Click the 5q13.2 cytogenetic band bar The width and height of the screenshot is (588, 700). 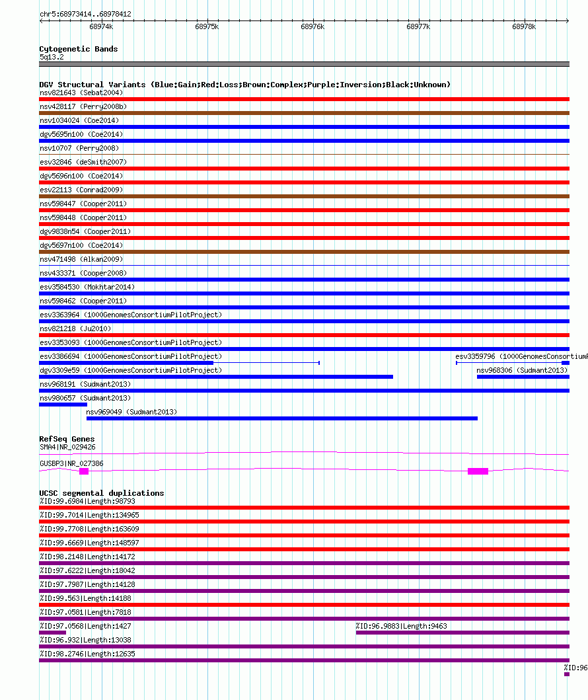point(305,64)
